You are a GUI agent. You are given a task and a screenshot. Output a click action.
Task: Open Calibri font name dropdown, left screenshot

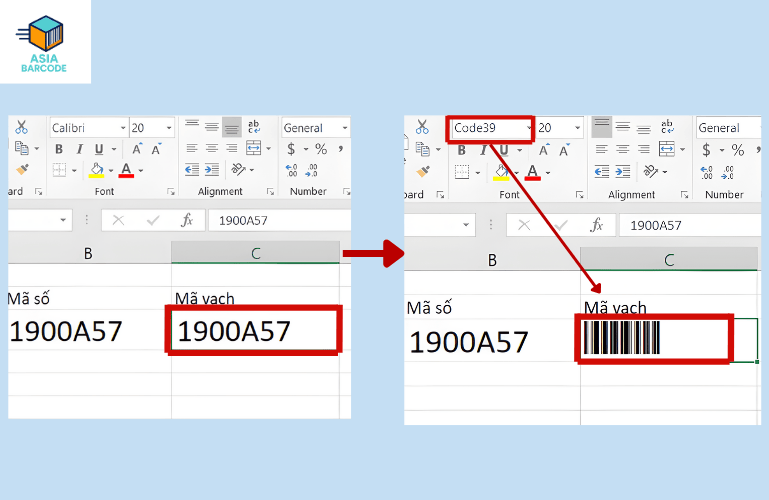point(123,128)
